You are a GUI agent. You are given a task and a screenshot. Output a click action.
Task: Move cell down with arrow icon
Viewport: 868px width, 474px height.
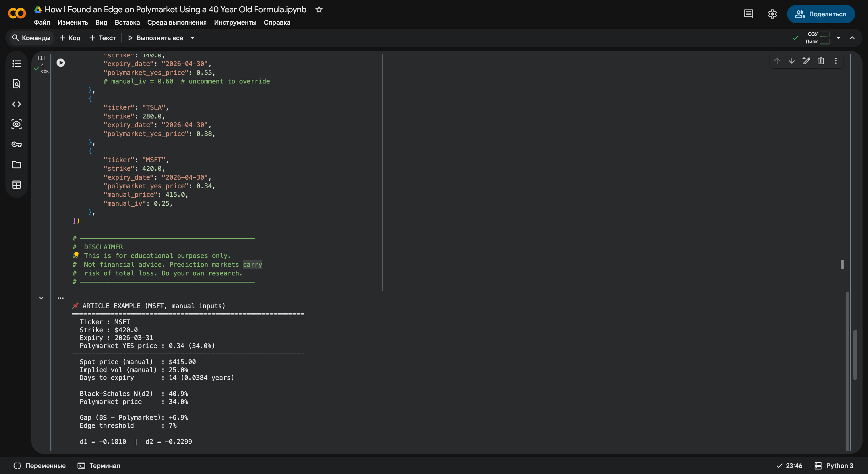(792, 61)
